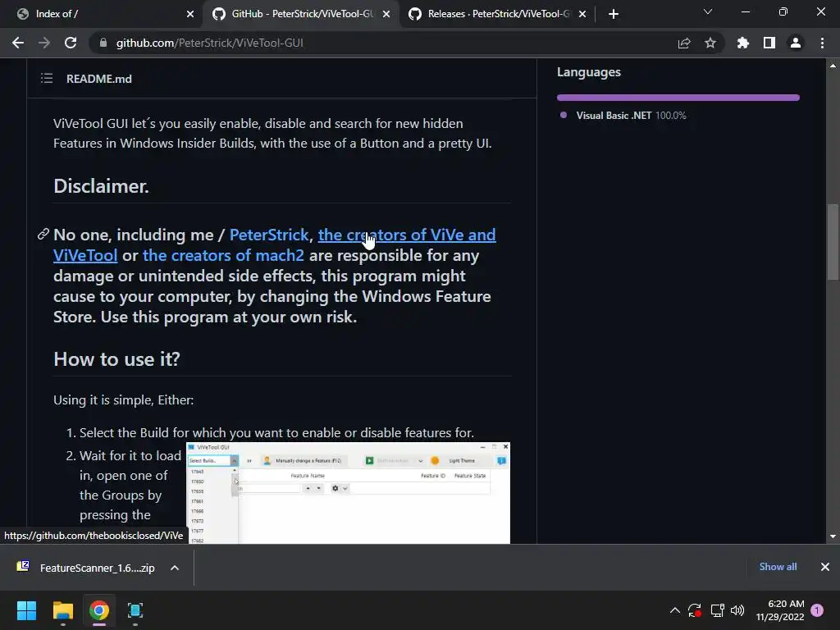Open README table of contents icon
840x630 pixels.
pyautogui.click(x=47, y=79)
